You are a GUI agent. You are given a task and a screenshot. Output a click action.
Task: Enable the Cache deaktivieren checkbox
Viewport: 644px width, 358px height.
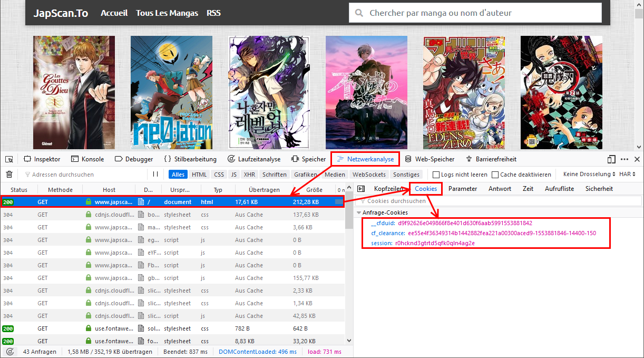point(495,175)
